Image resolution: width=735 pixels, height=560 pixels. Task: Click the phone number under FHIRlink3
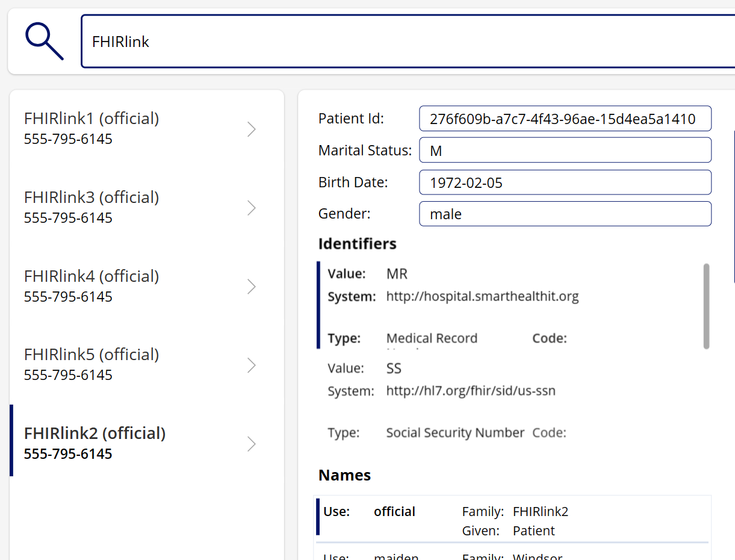pyautogui.click(x=68, y=218)
